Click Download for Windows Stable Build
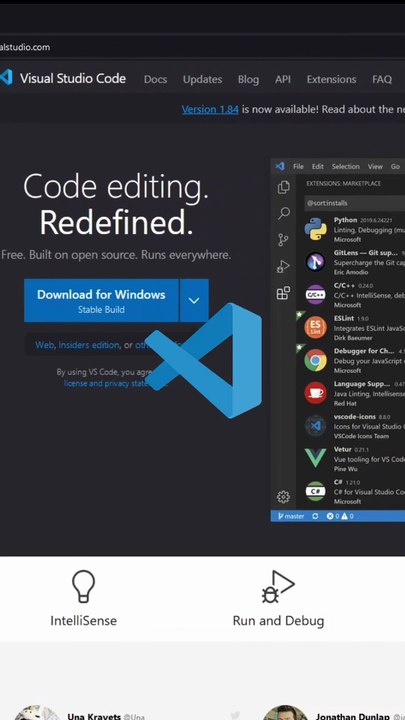Image resolution: width=405 pixels, height=720 pixels. coord(101,300)
